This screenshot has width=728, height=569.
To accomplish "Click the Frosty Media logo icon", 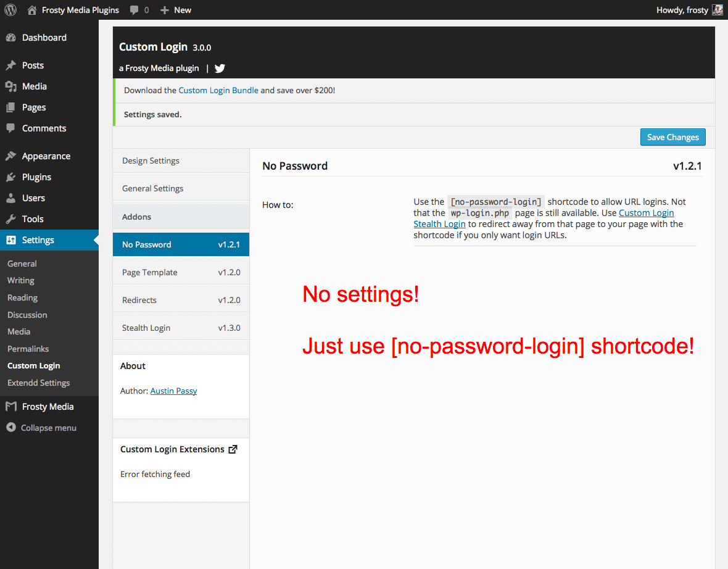I will point(10,407).
